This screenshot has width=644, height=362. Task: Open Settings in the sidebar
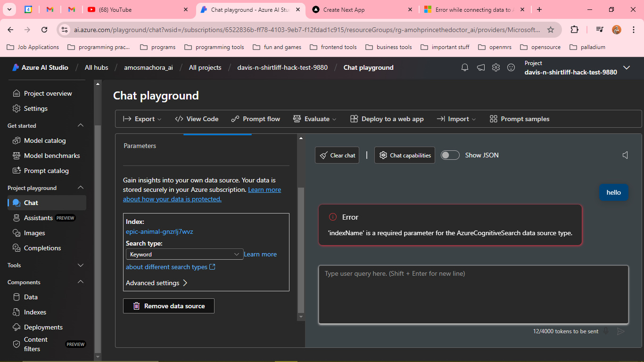pos(47,108)
